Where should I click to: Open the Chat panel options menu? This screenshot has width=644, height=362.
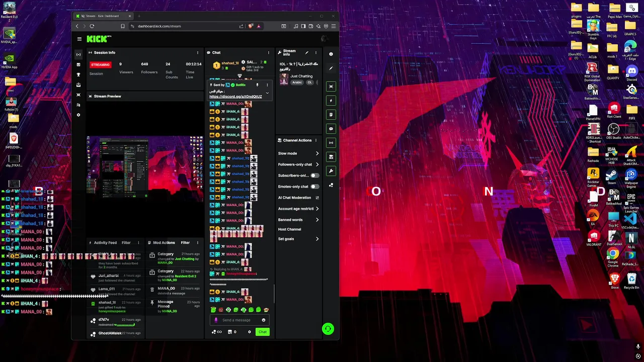click(268, 52)
